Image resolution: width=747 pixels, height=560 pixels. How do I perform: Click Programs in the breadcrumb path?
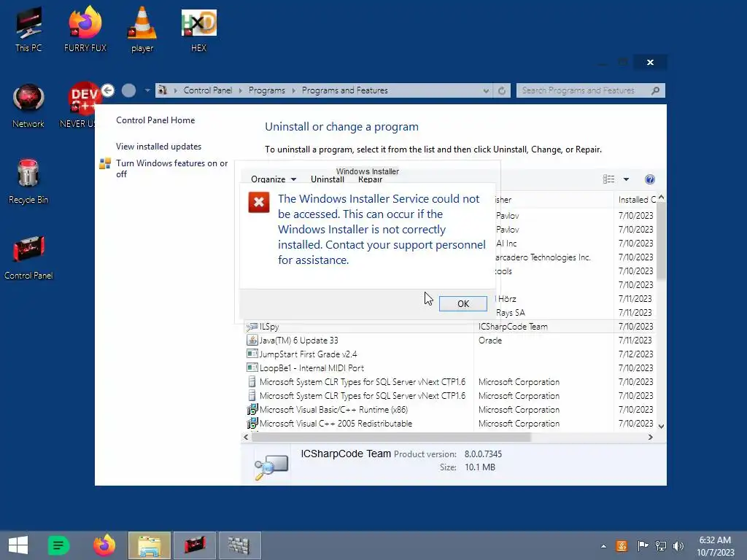(x=267, y=90)
